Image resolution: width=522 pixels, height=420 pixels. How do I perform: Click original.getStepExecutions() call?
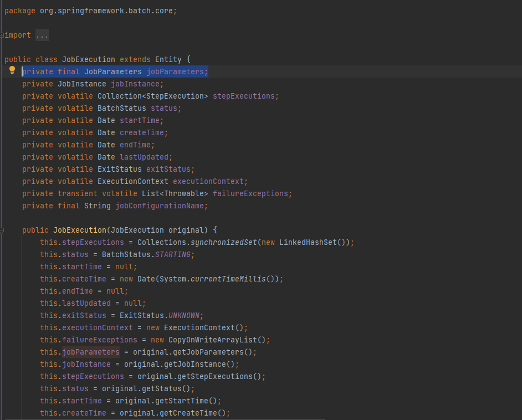click(199, 377)
